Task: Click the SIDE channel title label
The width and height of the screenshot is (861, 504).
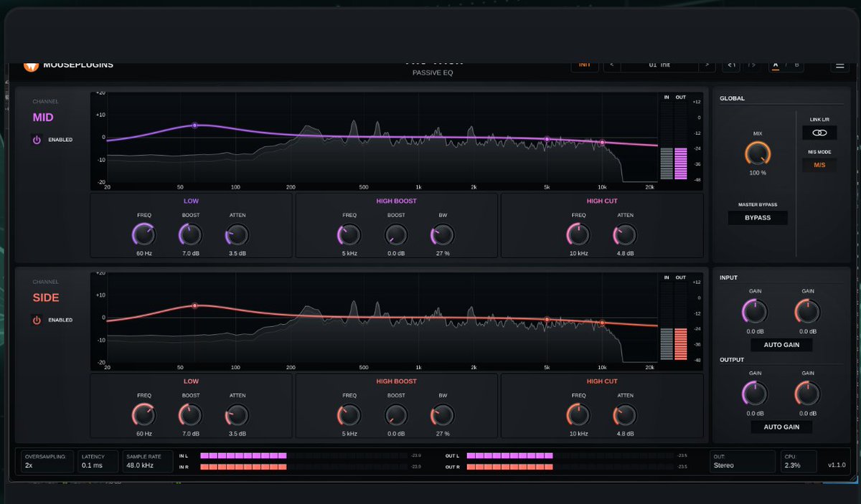Action: (x=46, y=298)
